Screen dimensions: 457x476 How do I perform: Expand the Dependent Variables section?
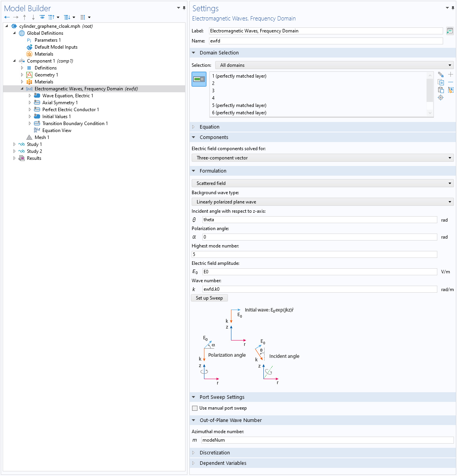tap(194, 463)
